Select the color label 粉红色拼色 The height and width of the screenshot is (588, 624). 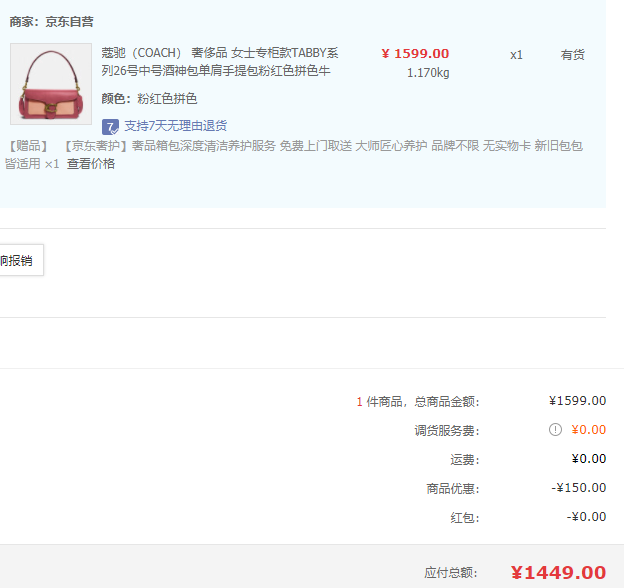(x=167, y=98)
